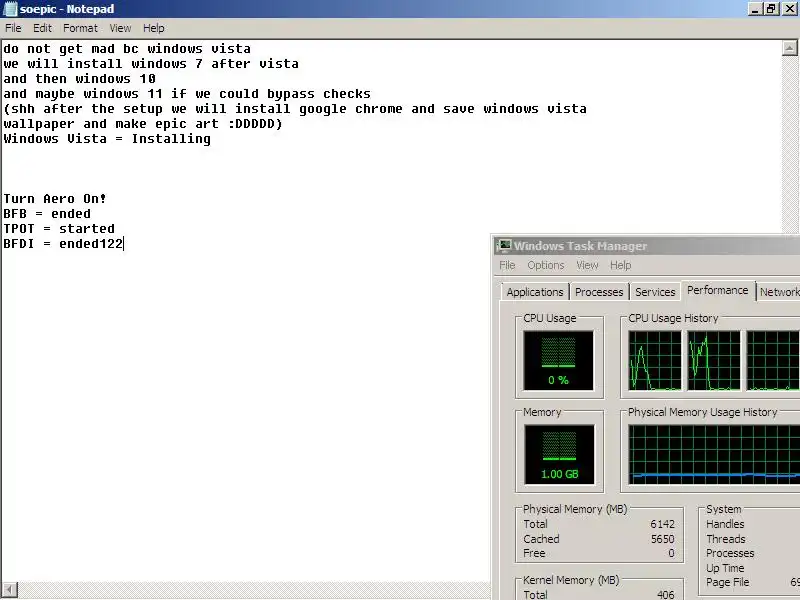Click the Page File label
This screenshot has height=600, width=800.
pos(728,582)
